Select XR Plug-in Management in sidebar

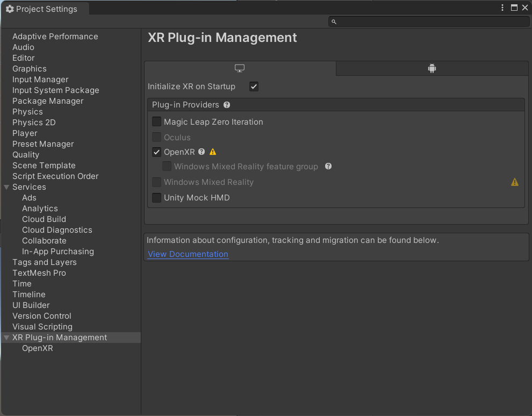click(x=60, y=338)
